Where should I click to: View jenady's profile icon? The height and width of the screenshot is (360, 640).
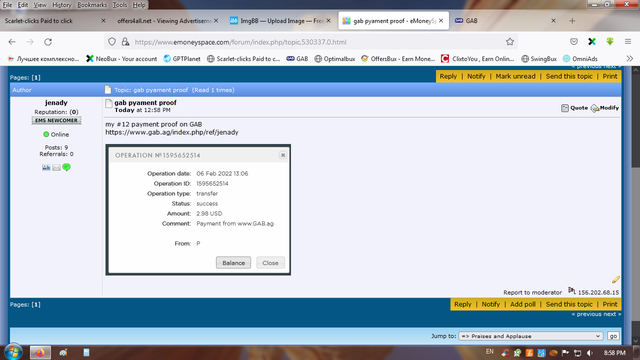46,167
